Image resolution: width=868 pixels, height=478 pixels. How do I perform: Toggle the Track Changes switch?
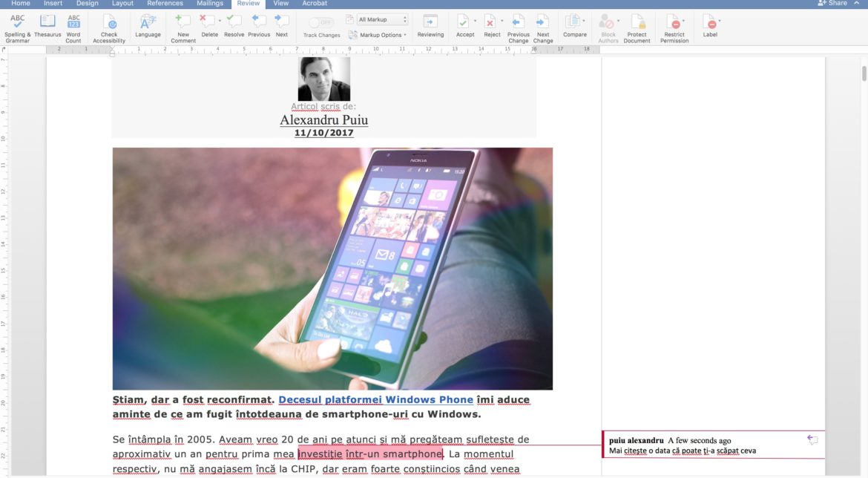pos(321,23)
